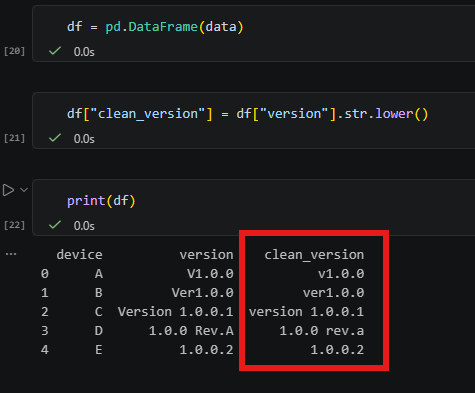The width and height of the screenshot is (475, 393).
Task: Click the success checkmark of cell 21
Action: (55, 138)
